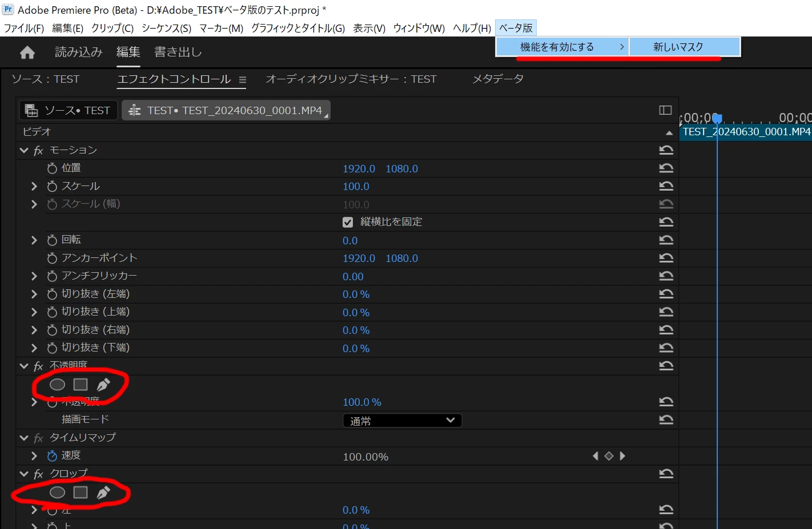
Task: Reset 切り抜き (上端) parameter
Action: [x=666, y=312]
